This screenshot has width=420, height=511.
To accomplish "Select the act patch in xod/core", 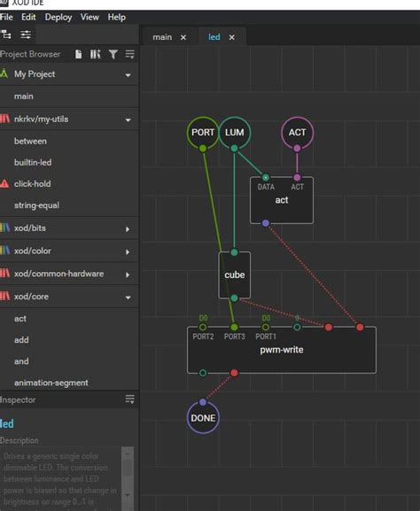I will [x=69, y=319].
